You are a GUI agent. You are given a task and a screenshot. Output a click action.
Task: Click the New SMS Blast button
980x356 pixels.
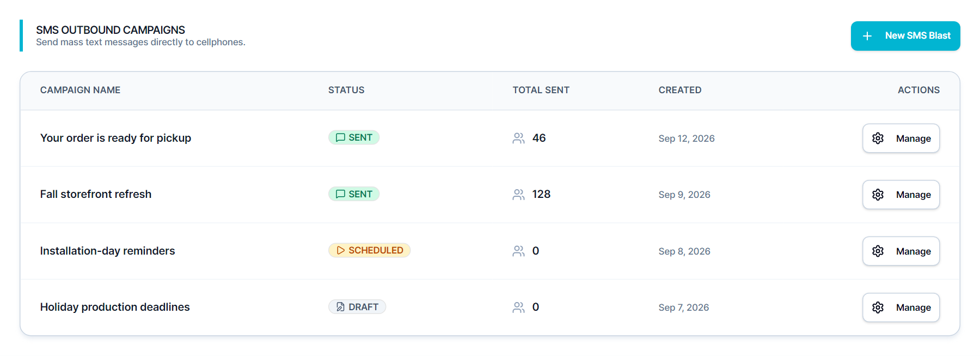pos(905,36)
